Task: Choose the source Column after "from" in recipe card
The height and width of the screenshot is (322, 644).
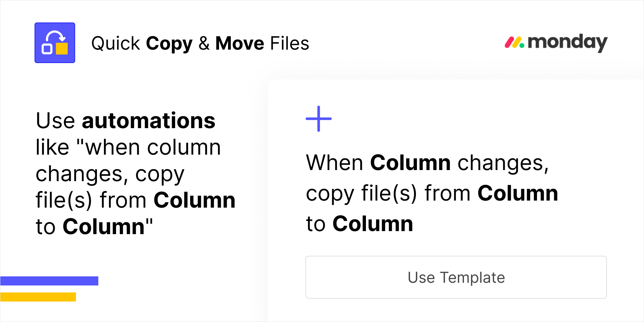Action: coord(518,193)
